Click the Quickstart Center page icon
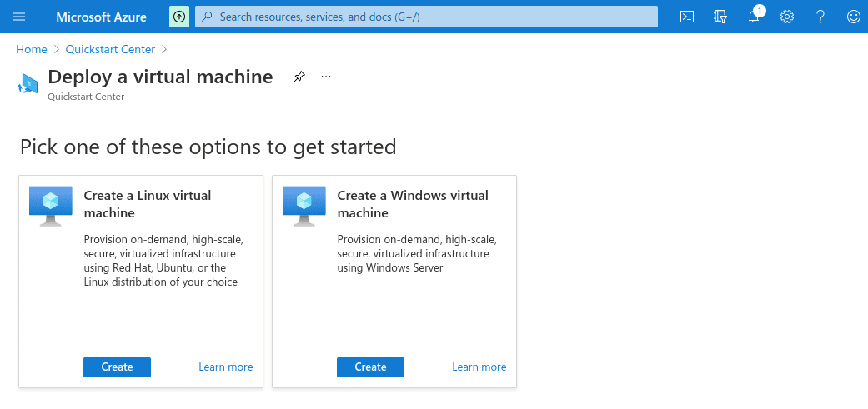 tap(28, 83)
